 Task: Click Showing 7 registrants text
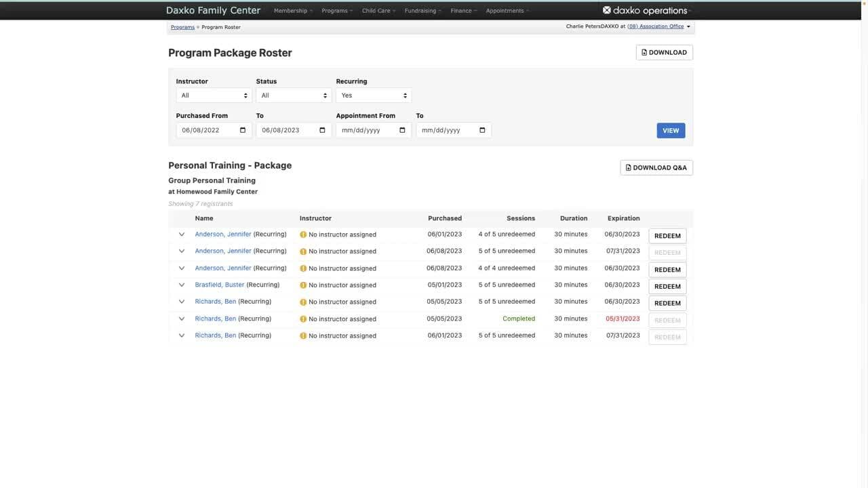(x=201, y=204)
